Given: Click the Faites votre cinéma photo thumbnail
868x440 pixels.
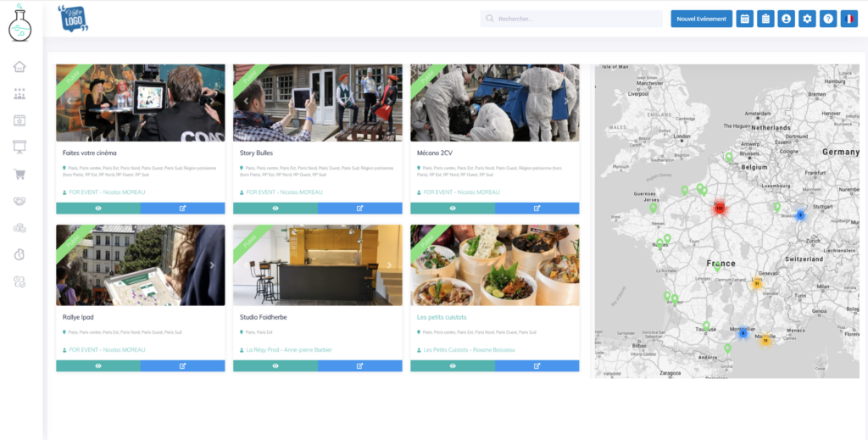Looking at the screenshot, I should (x=141, y=103).
